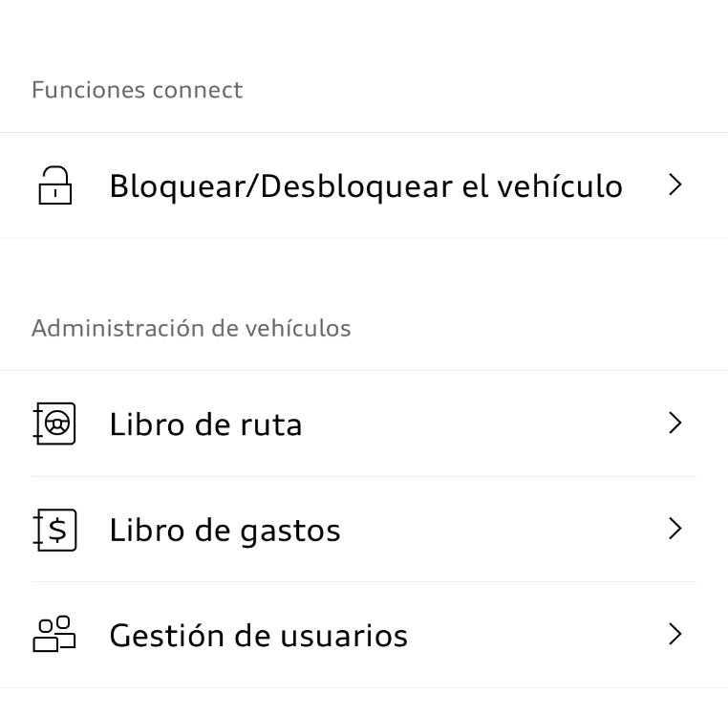Tap the steering wheel symbol inside logbook icon
728x717 pixels.
[57, 424]
